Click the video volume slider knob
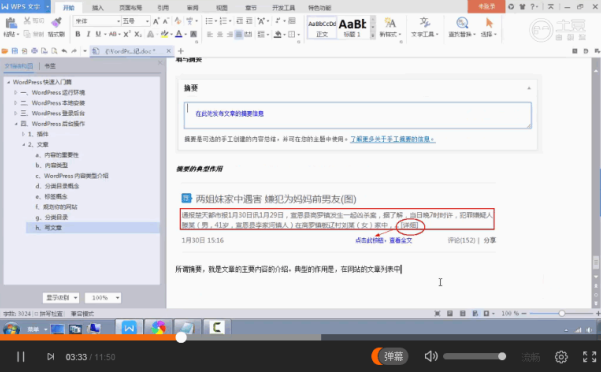This screenshot has height=372, width=601. coord(502,356)
